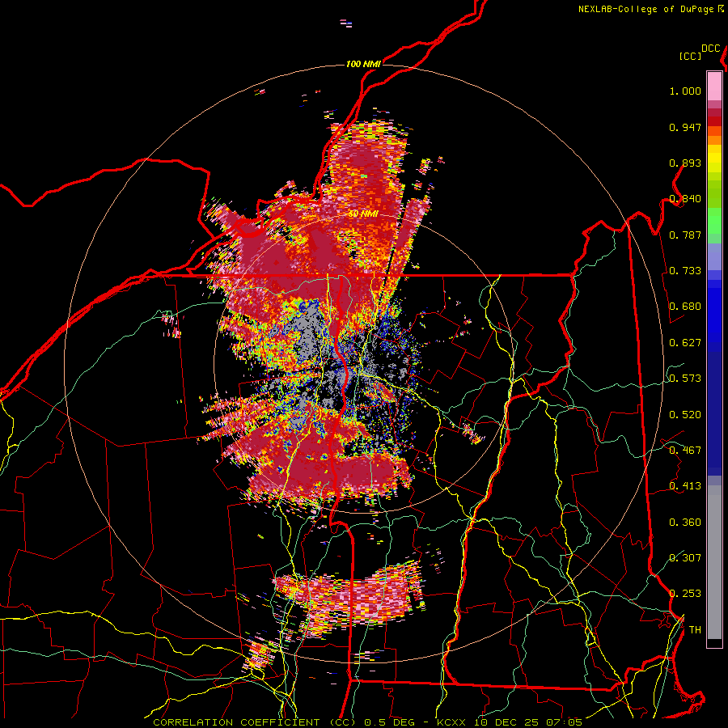Viewport: 728px width, 728px height.
Task: Click the [CC] units label
Action: click(x=691, y=56)
